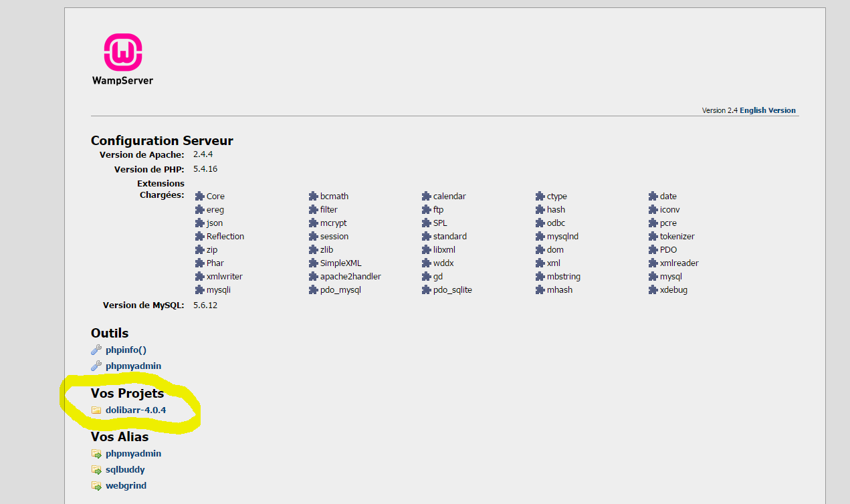The image size is (850, 504).
Task: Click the PDO extension name
Action: 668,249
